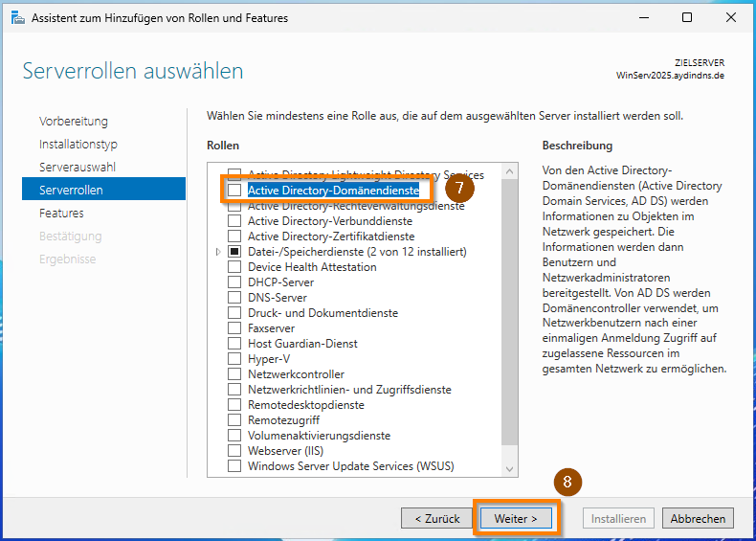Enable the DNS-Server role checkbox

[234, 298]
